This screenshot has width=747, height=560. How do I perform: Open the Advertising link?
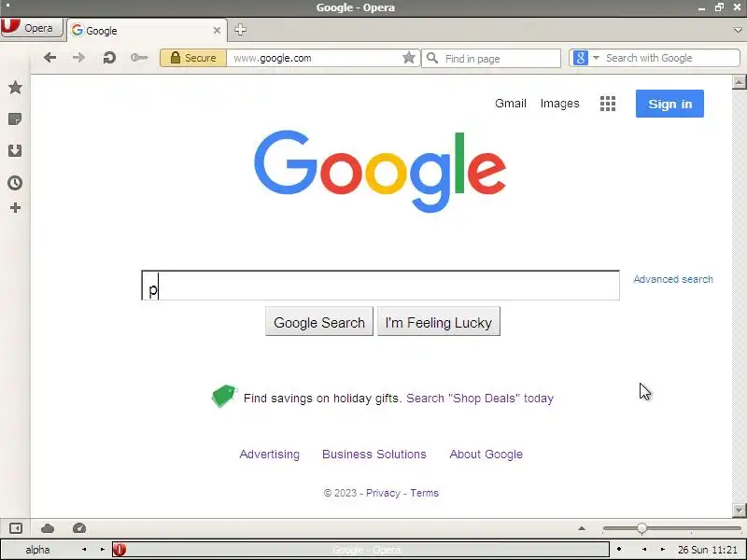click(270, 455)
